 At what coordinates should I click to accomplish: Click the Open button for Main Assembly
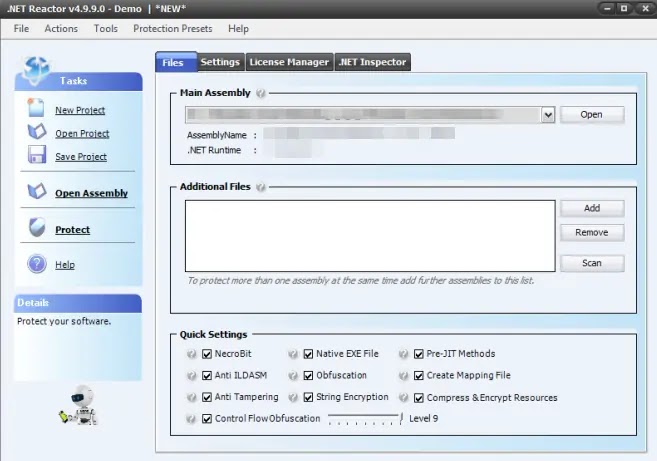[592, 114]
